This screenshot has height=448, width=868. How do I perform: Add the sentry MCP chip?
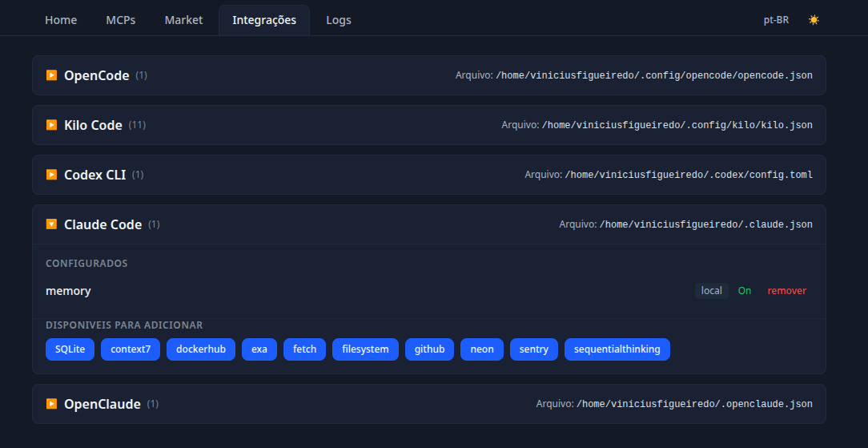click(x=534, y=349)
